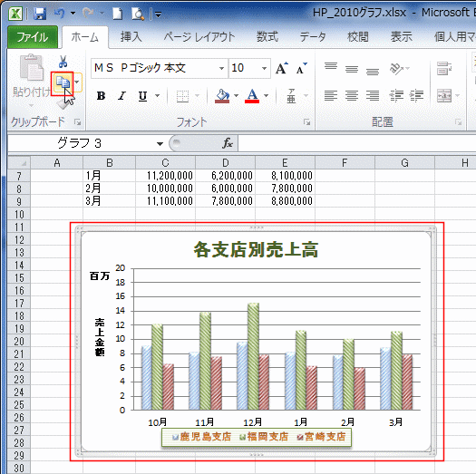Open the undo history dropdown arrow
The height and width of the screenshot is (474, 476).
(x=73, y=14)
